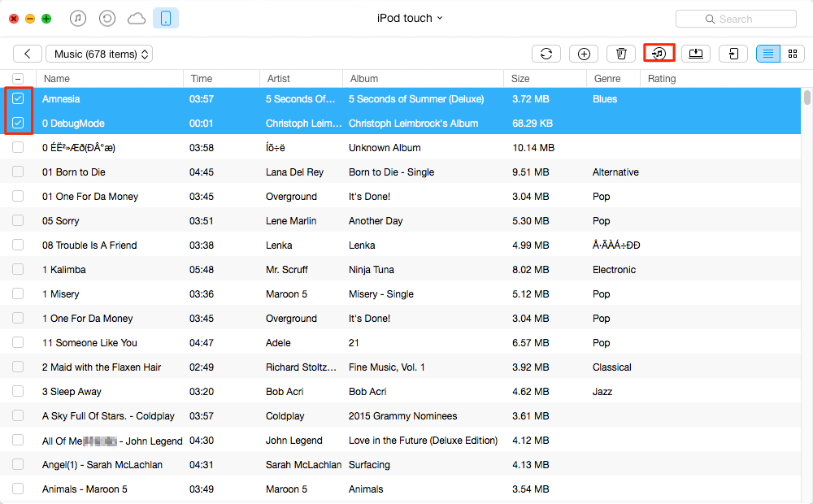Check the 01 Born to Die checkbox
The width and height of the screenshot is (813, 504).
[18, 172]
